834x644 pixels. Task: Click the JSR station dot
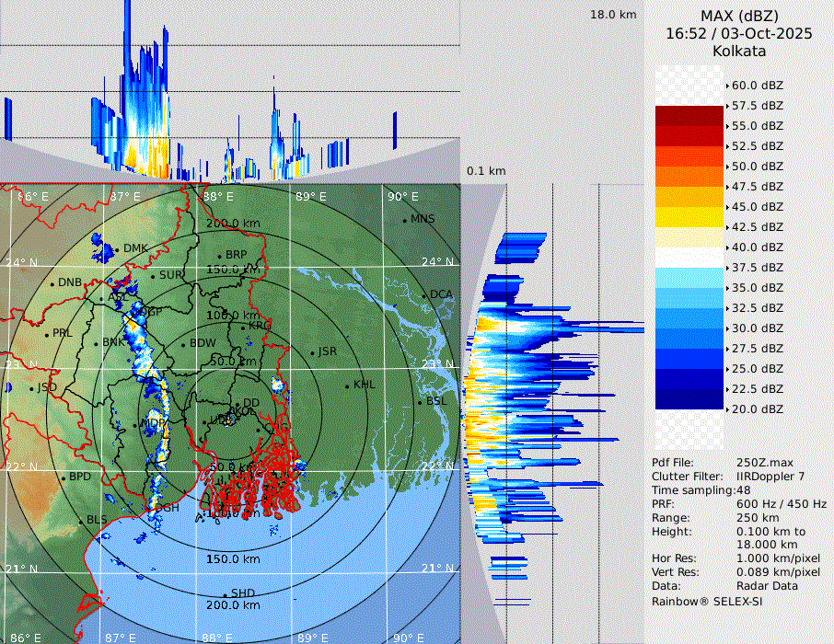pyautogui.click(x=312, y=352)
